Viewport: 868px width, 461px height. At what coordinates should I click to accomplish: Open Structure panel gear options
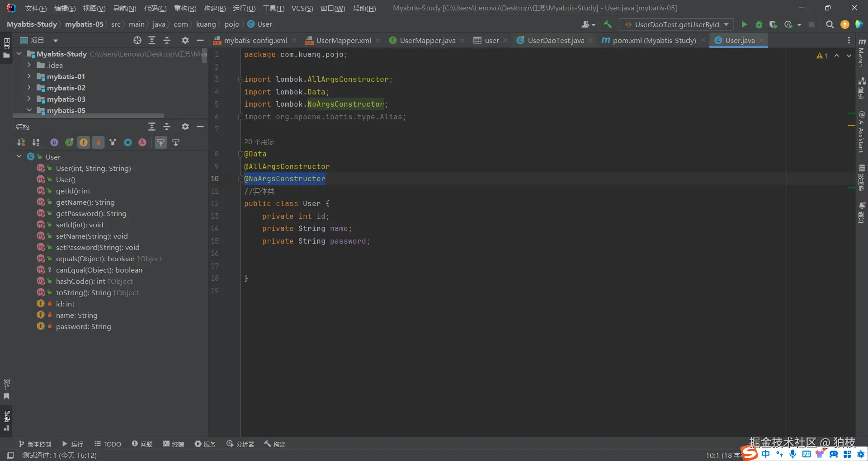[185, 127]
